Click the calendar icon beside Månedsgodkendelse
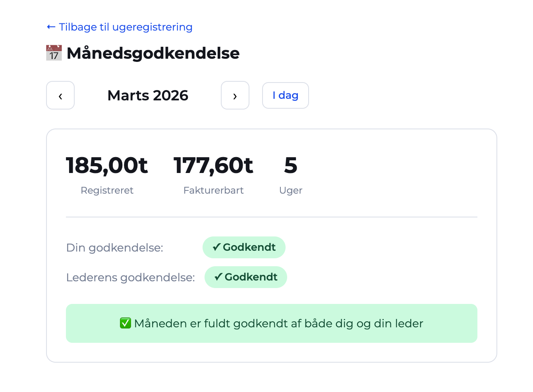Screen dimensions: 533x392 click(x=54, y=53)
